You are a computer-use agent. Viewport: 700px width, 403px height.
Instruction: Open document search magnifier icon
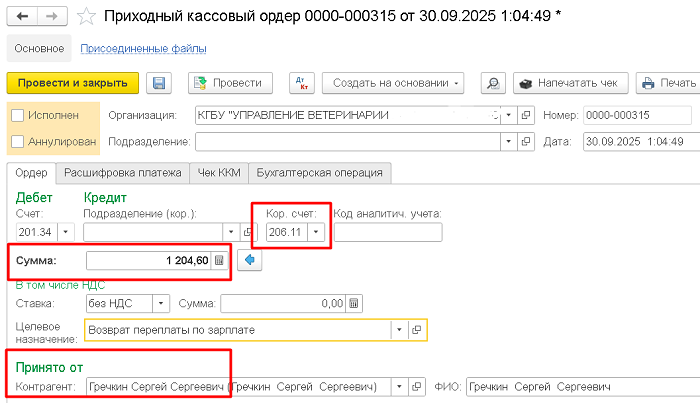pyautogui.click(x=493, y=83)
